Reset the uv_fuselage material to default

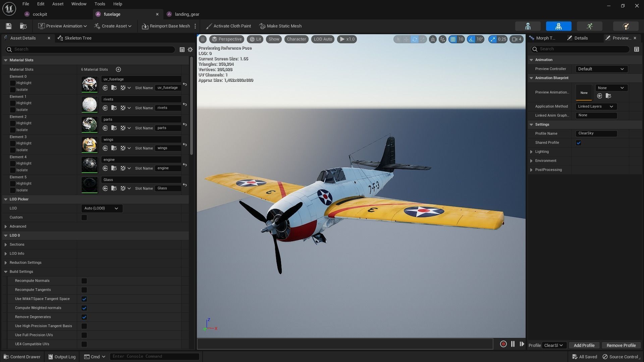coord(185,84)
